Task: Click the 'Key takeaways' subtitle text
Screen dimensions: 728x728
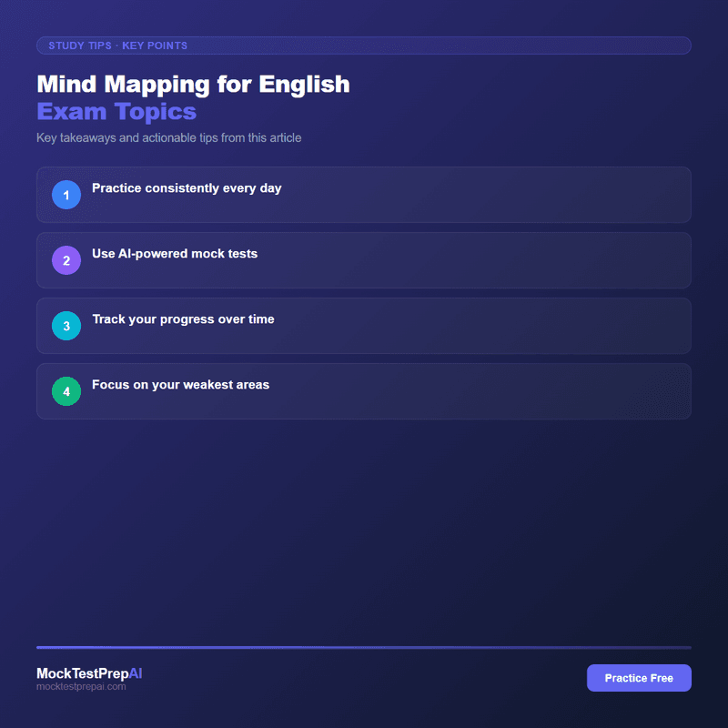Action: pos(168,137)
